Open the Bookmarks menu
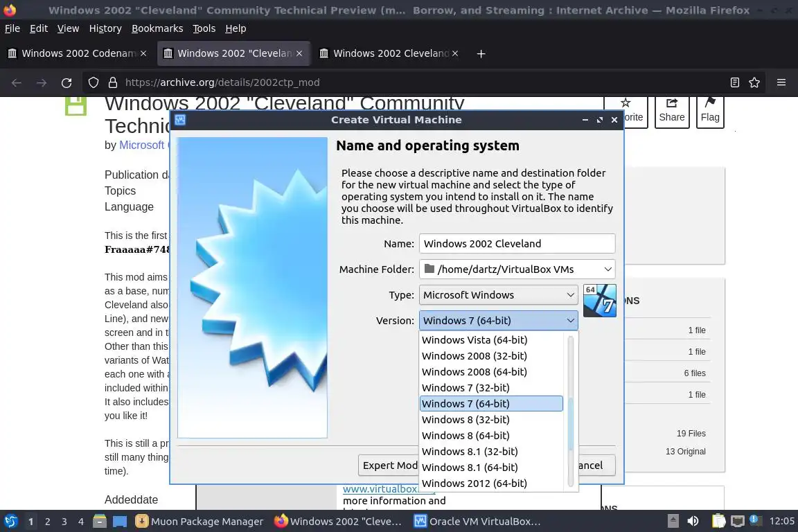The width and height of the screenshot is (798, 532). point(157,28)
